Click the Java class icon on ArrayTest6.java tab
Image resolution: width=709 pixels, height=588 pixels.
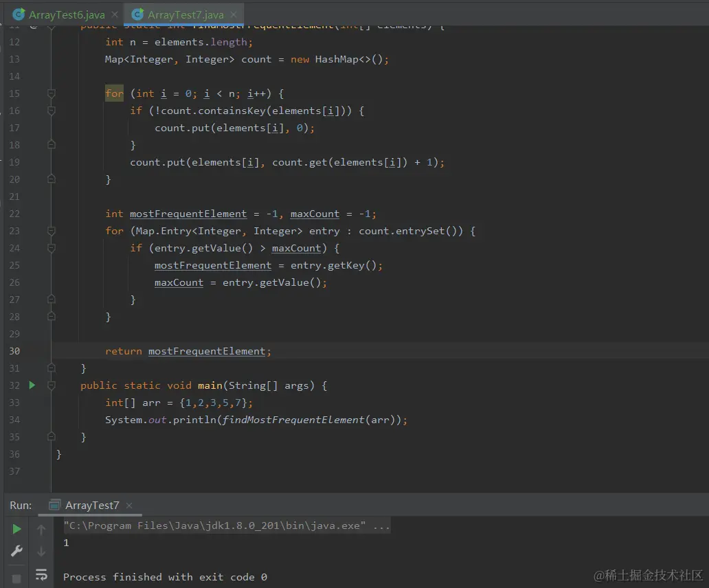pos(19,14)
